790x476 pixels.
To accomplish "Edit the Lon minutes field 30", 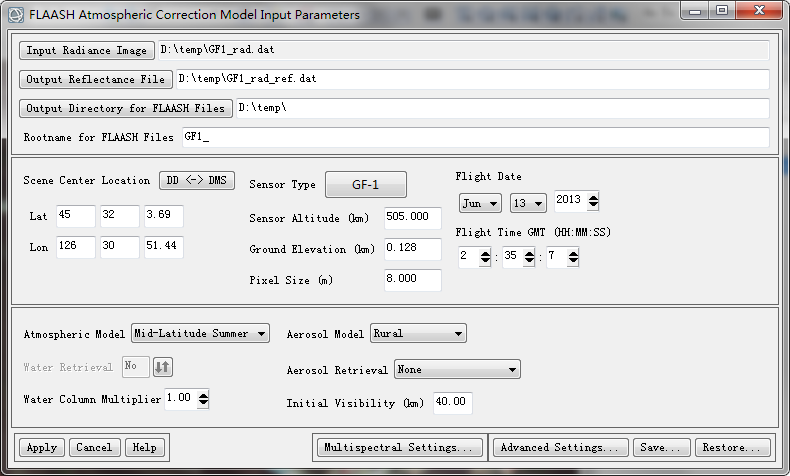I will pyautogui.click(x=119, y=247).
